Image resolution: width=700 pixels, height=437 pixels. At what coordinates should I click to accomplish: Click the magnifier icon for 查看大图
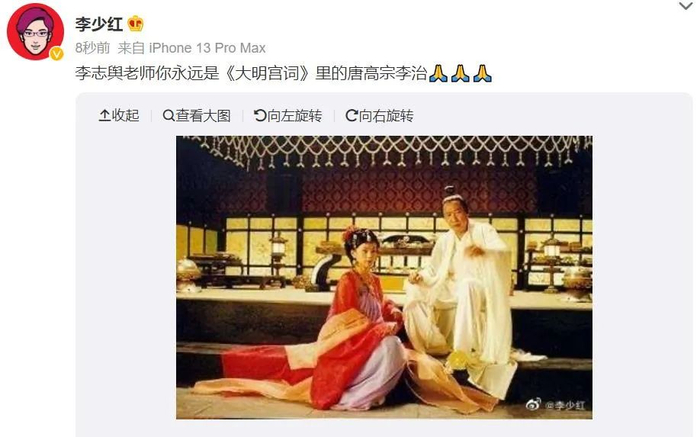(168, 116)
